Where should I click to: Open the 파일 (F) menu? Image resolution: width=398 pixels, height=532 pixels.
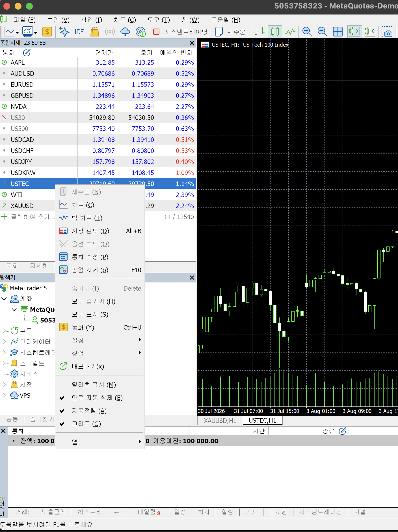pos(25,20)
